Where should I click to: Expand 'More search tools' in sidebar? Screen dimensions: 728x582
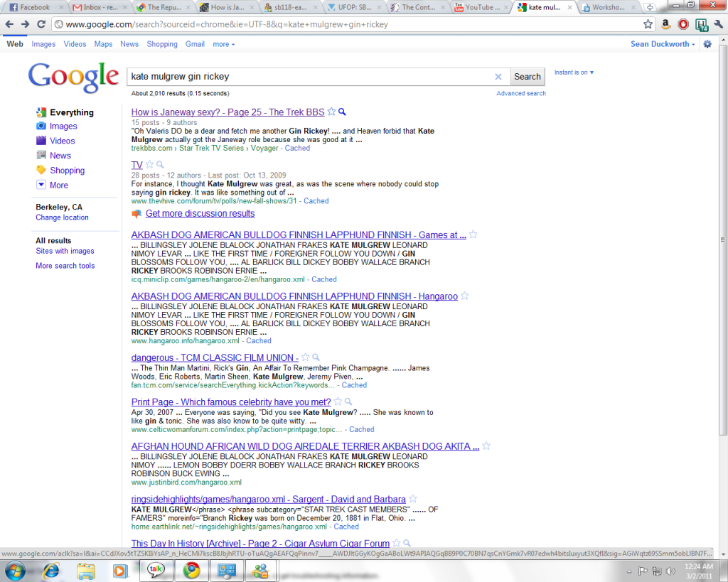(x=65, y=266)
